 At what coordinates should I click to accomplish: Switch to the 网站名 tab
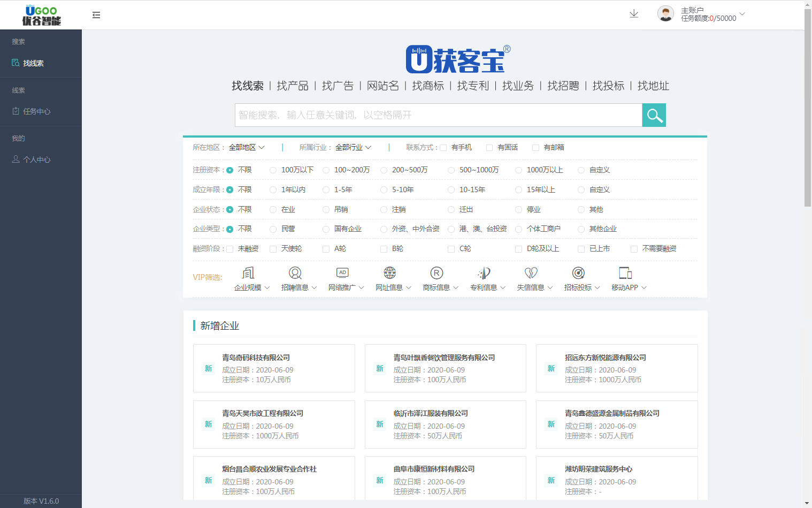pos(383,86)
